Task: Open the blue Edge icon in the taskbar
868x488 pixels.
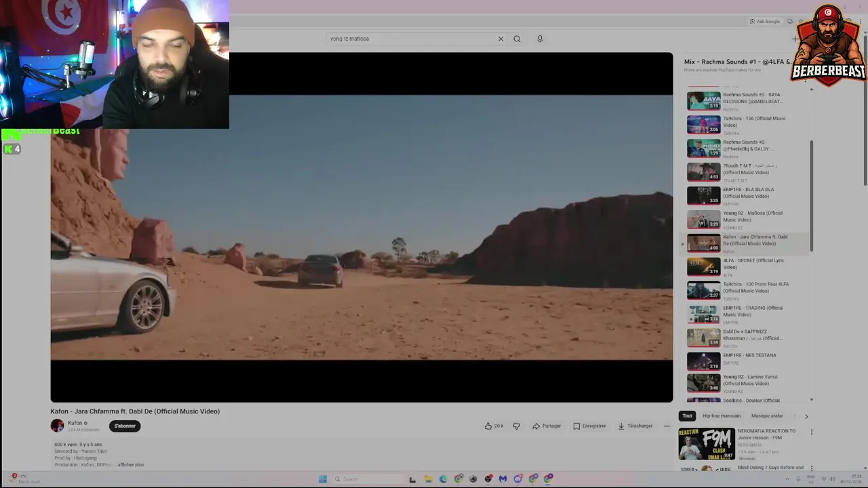Action: pos(443,479)
